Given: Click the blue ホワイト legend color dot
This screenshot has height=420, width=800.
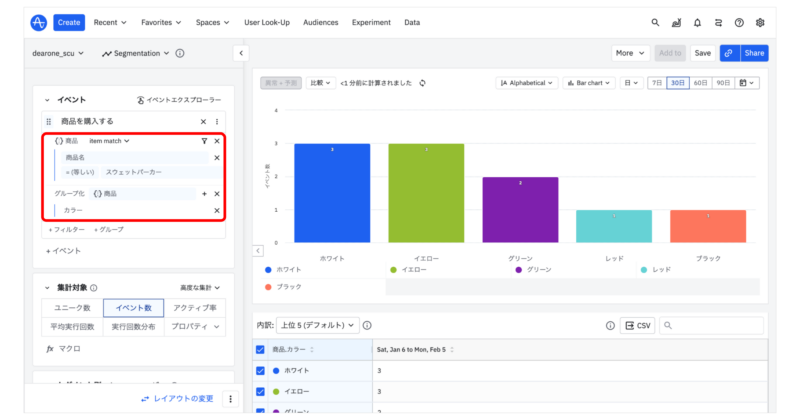Looking at the screenshot, I should pos(269,270).
